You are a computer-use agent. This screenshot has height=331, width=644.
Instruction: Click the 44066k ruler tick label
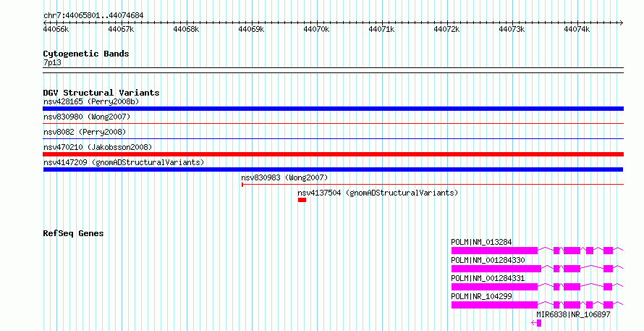[56, 29]
